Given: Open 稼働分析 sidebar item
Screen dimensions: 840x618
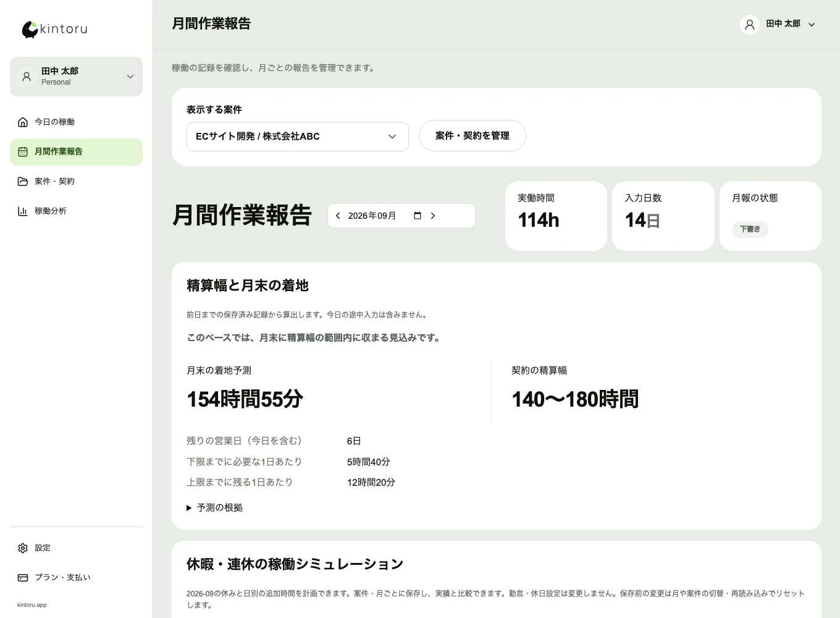Looking at the screenshot, I should [x=76, y=211].
